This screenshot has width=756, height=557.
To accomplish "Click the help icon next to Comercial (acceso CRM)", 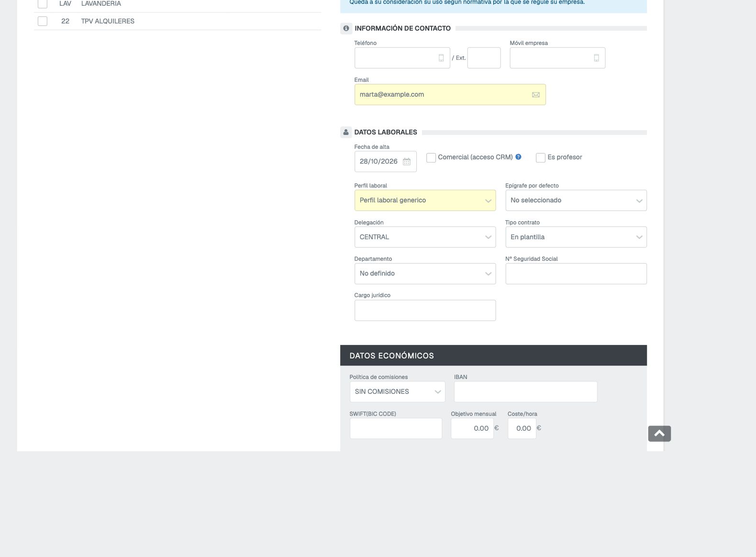I will [518, 157].
